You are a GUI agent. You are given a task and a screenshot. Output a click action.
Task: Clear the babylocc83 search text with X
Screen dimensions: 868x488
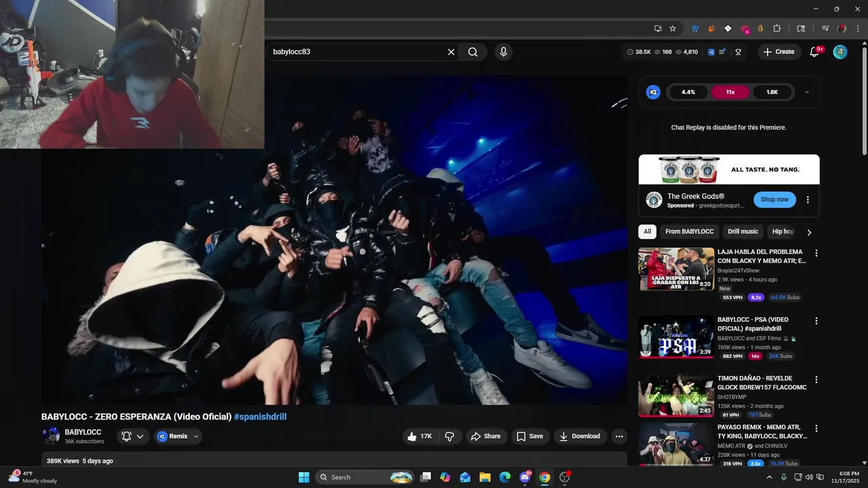pyautogui.click(x=451, y=52)
